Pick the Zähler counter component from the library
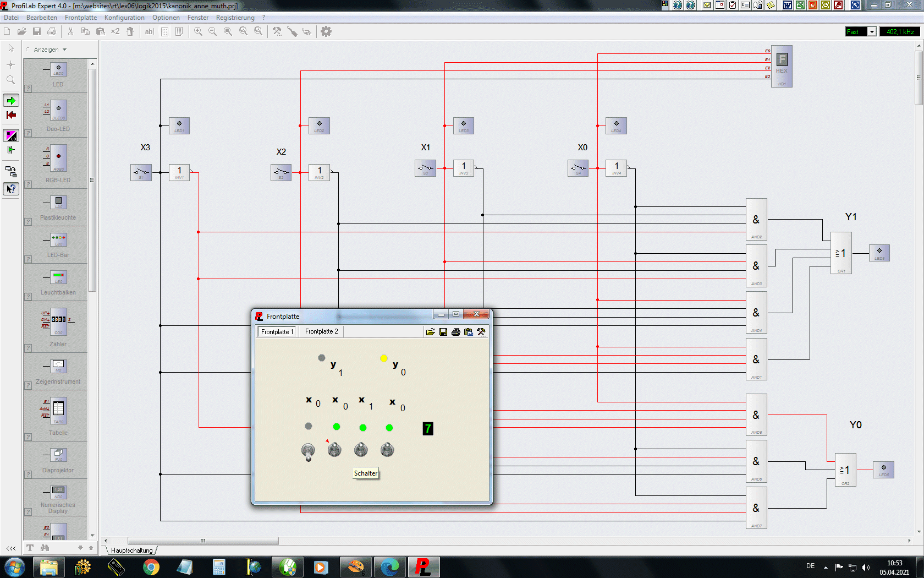Viewport: 924px width, 578px height. (58, 328)
